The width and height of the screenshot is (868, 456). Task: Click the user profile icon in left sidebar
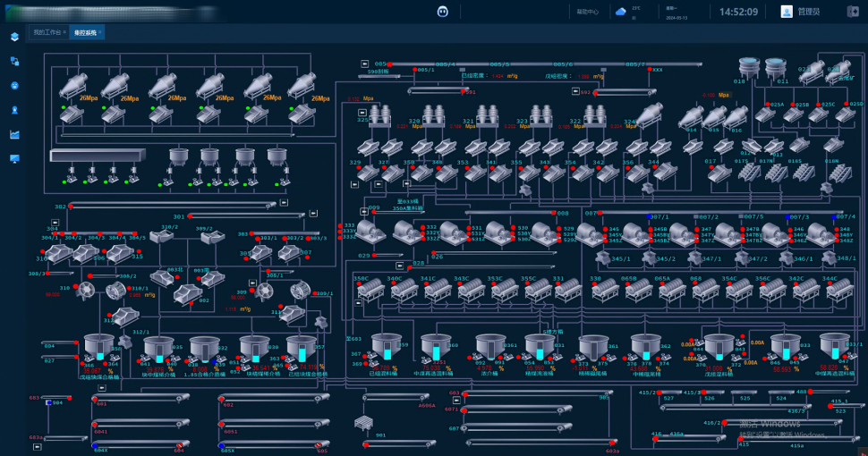(x=14, y=110)
